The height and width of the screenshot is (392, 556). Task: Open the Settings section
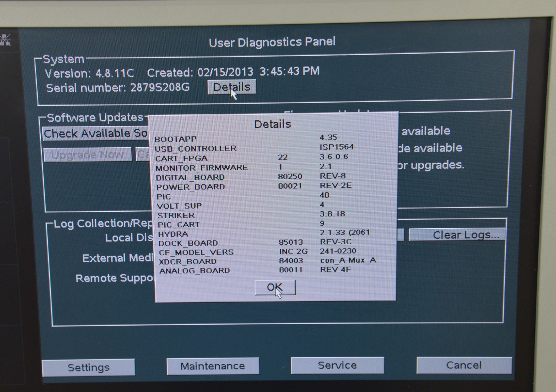pos(88,367)
